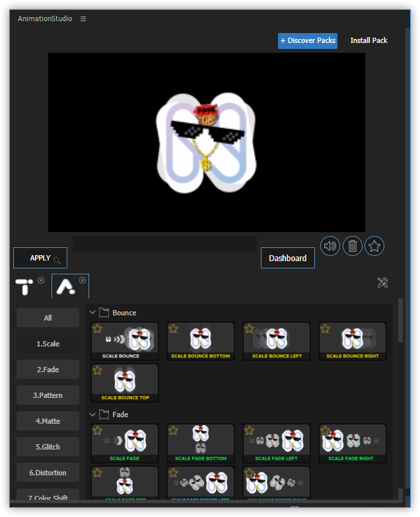Image resolution: width=420 pixels, height=517 pixels.
Task: Collapse the Bounce folder chevron
Action: (92, 312)
